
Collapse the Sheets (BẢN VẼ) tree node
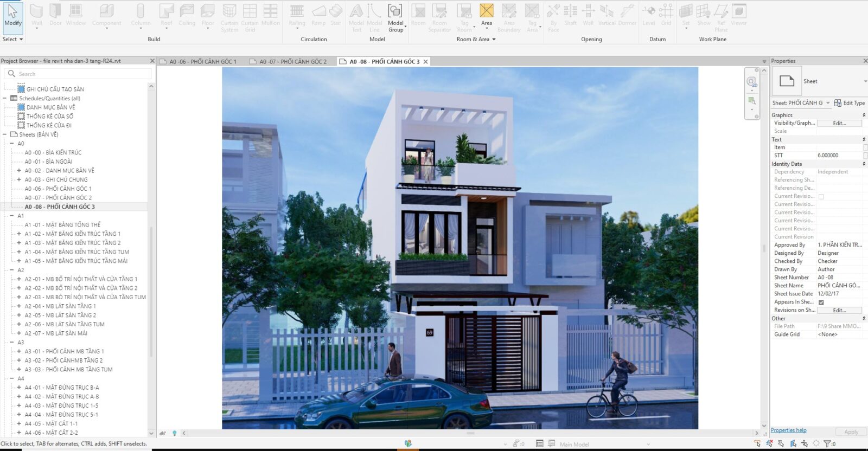tap(5, 134)
